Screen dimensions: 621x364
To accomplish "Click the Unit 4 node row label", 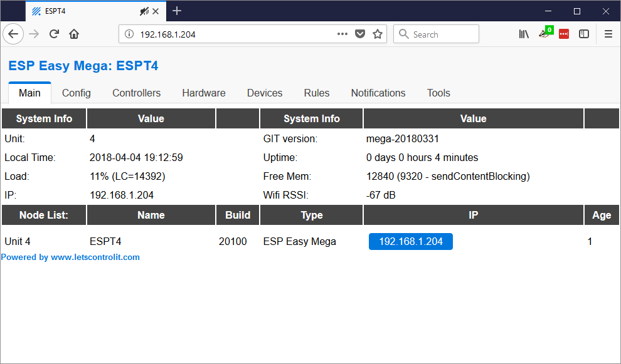I will coord(18,241).
